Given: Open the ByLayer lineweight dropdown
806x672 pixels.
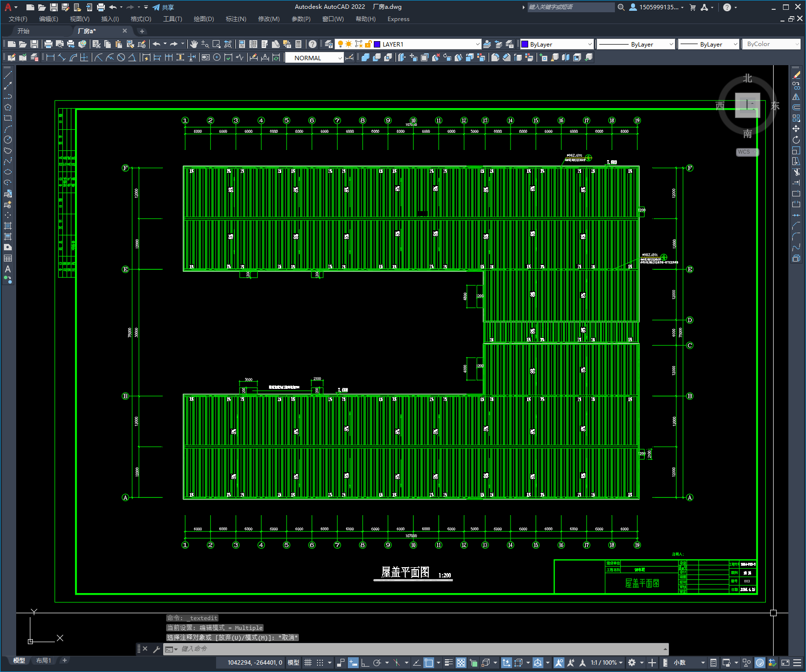Looking at the screenshot, I should [735, 44].
